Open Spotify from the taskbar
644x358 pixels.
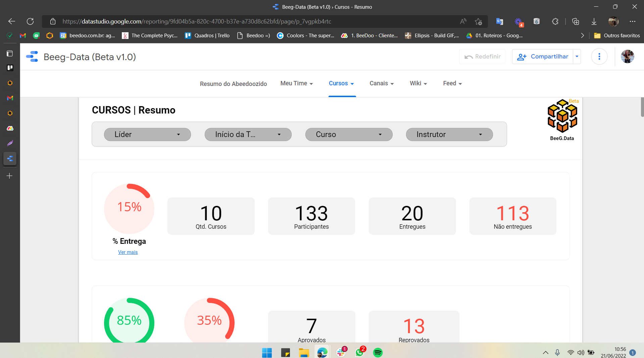[378, 352]
